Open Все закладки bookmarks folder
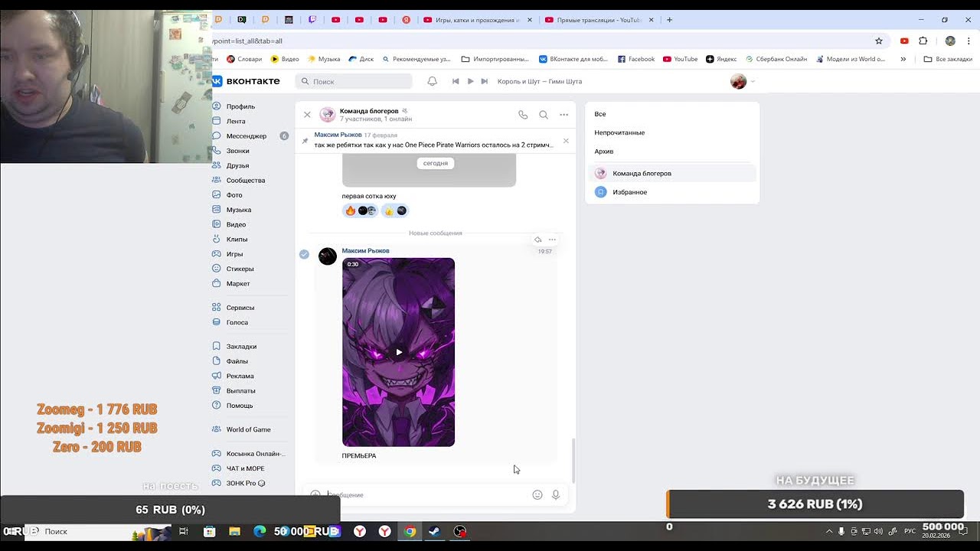 pos(948,59)
